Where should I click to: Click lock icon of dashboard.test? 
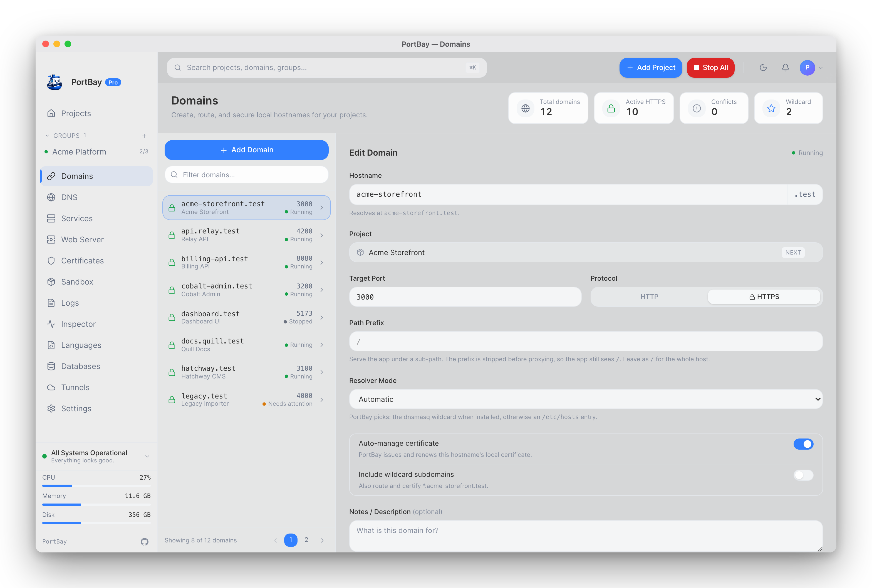172,317
